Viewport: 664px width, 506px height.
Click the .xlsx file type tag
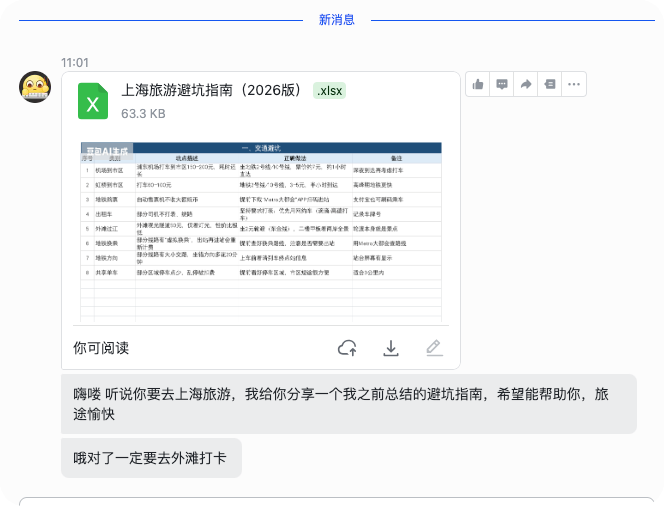click(329, 91)
